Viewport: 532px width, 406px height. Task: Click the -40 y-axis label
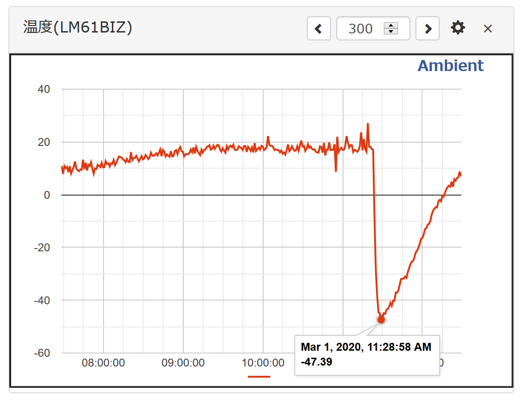pyautogui.click(x=42, y=301)
